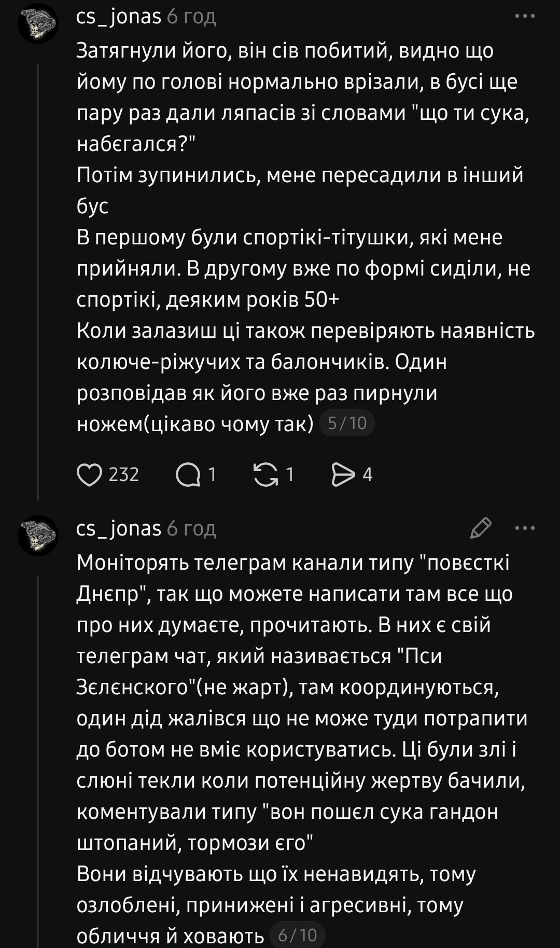The height and width of the screenshot is (948, 560).
Task: Tap the "6 год" timestamp near the pencil icon
Action: [x=191, y=528]
